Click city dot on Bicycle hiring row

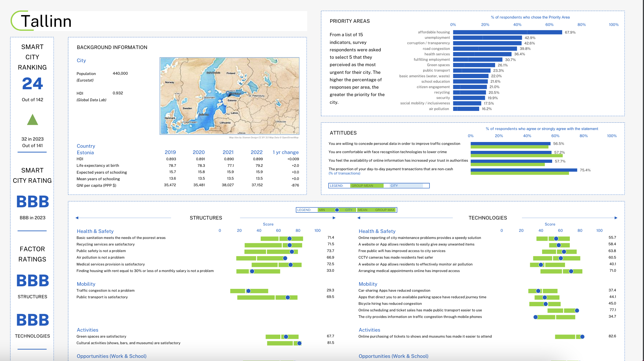(x=546, y=304)
